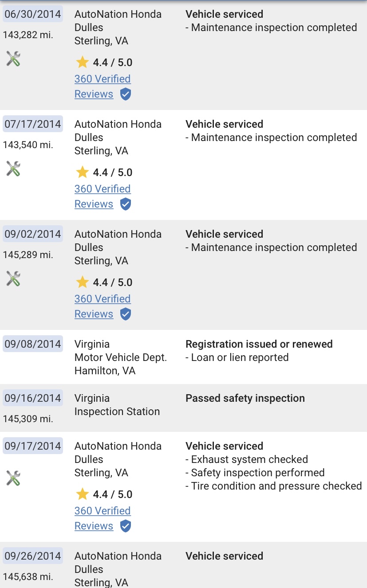
Task: Click the wrench icon for 07/17/2014 service
Action: click(13, 169)
